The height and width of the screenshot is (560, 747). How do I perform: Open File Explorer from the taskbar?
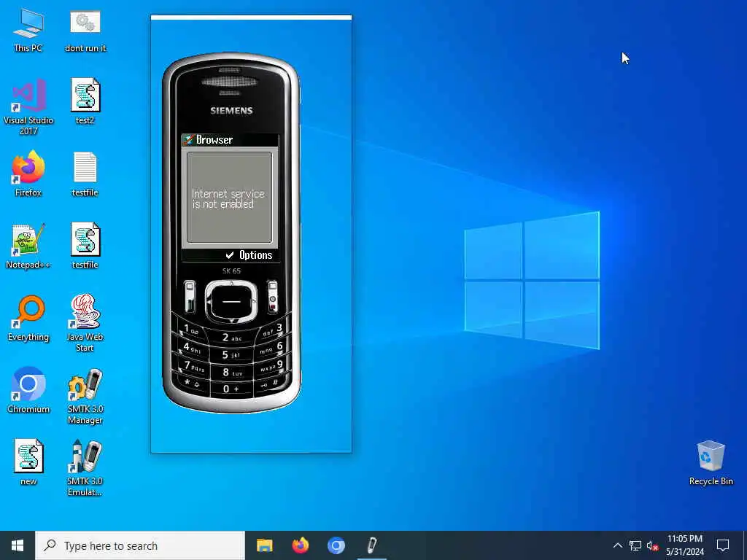pos(264,545)
